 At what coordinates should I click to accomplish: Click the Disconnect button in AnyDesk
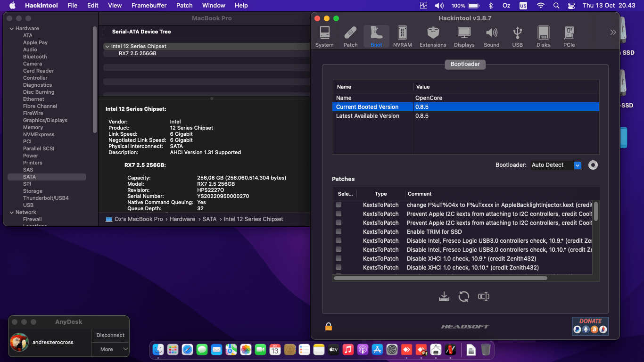coord(110,335)
